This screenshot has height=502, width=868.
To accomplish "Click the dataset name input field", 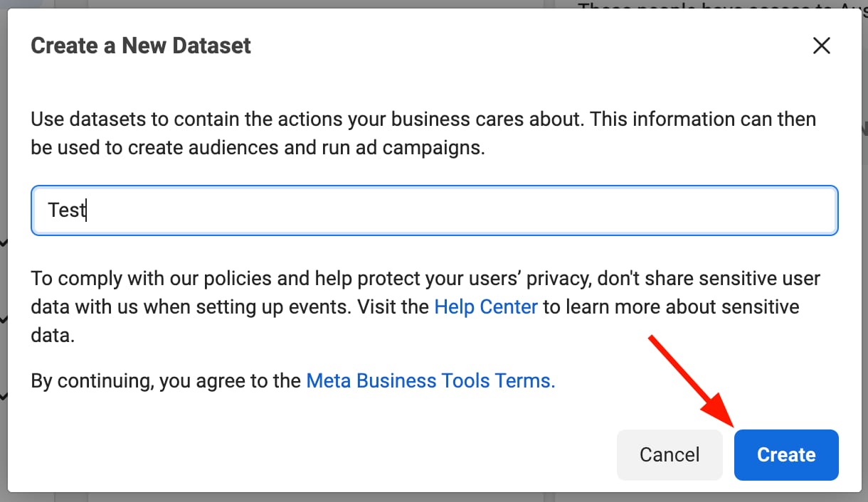I will click(x=434, y=210).
